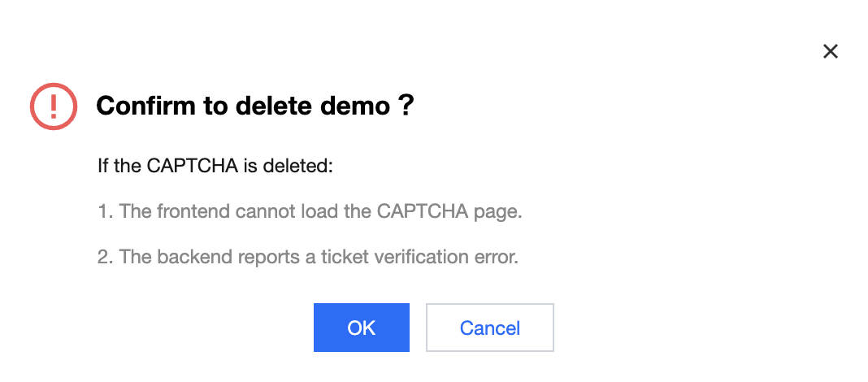Click the question mark in the title
Viewport: 868px width, 382px height.
(x=407, y=106)
